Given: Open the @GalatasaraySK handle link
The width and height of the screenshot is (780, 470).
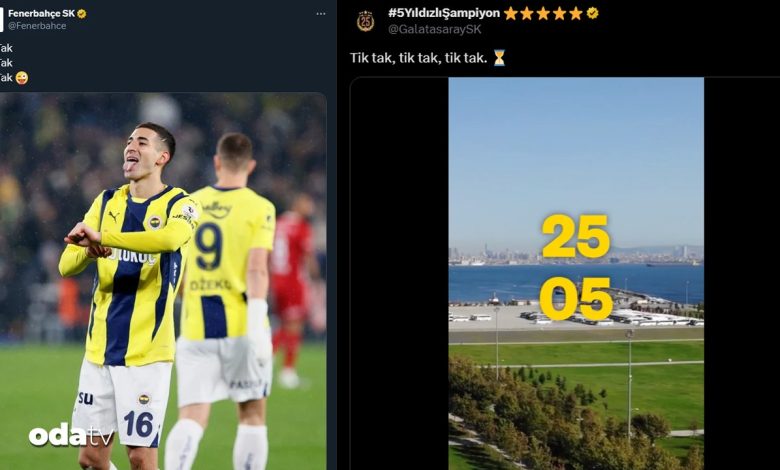Looking at the screenshot, I should 435,29.
